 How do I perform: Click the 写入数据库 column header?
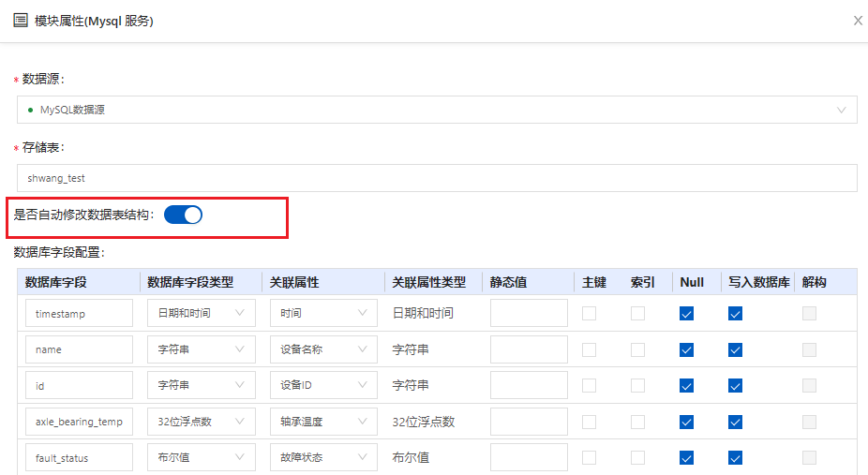[759, 282]
